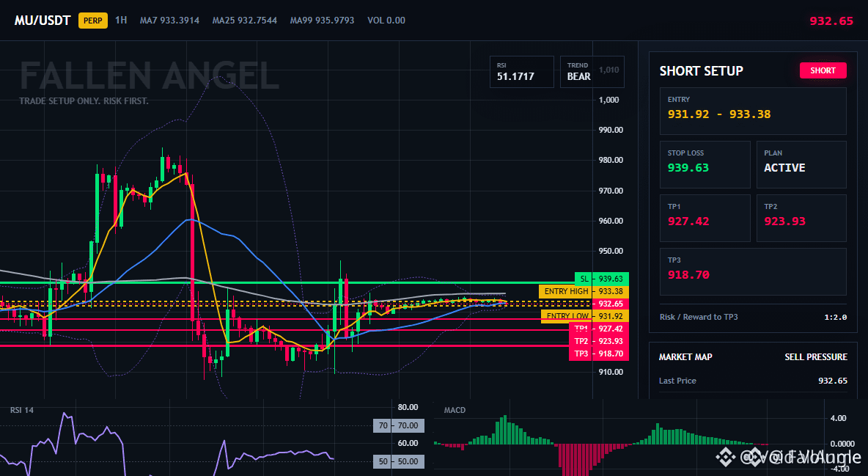Click the PLAN ACTIVE card

(x=801, y=164)
